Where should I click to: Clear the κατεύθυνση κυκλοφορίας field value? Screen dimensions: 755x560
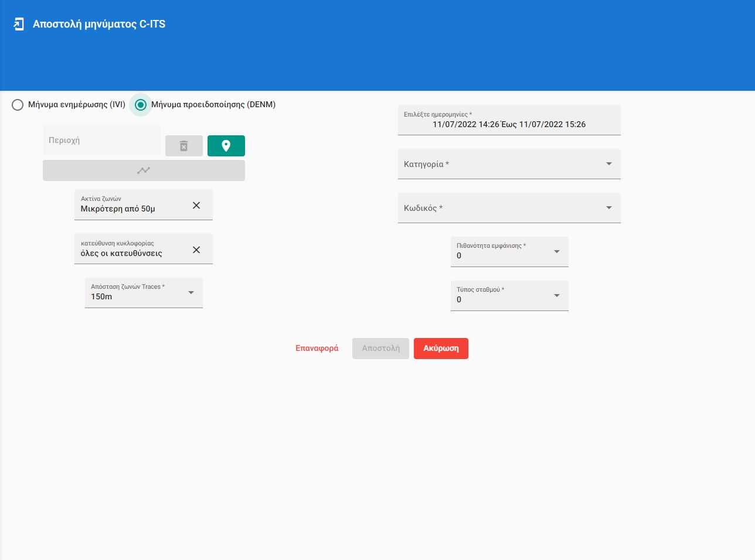pos(196,250)
